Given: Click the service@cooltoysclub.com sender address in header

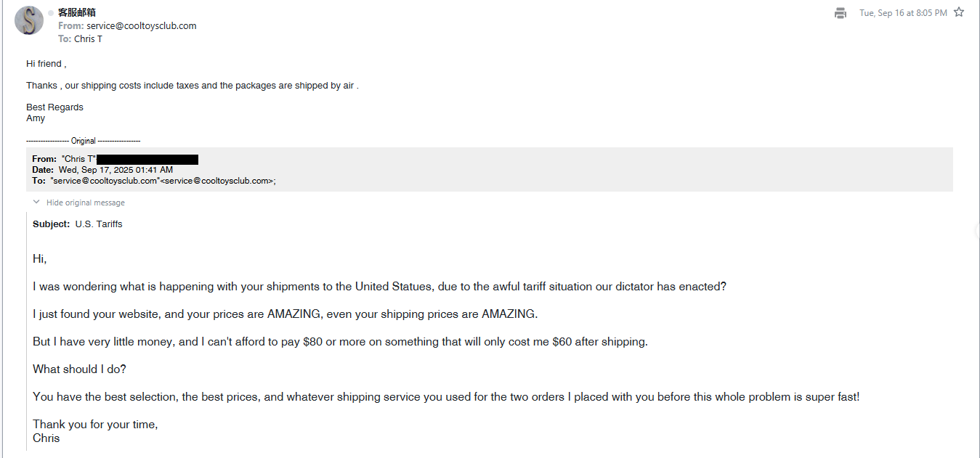Looking at the screenshot, I should (x=142, y=26).
